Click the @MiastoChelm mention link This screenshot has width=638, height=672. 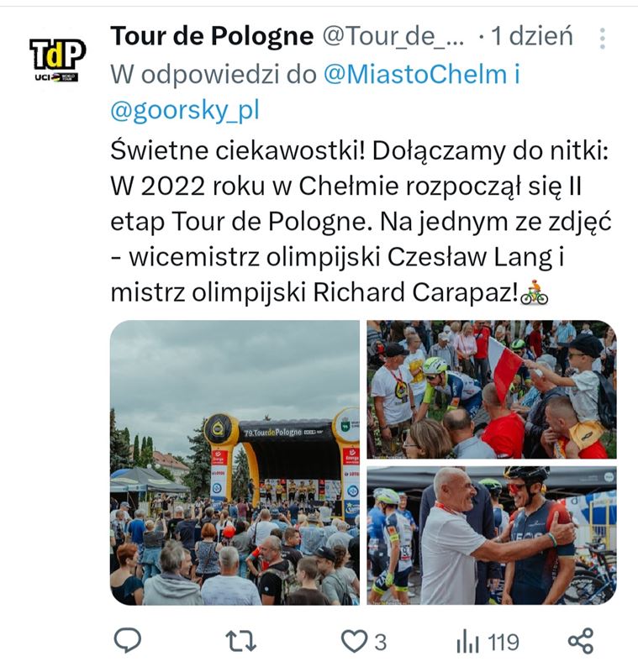point(415,74)
